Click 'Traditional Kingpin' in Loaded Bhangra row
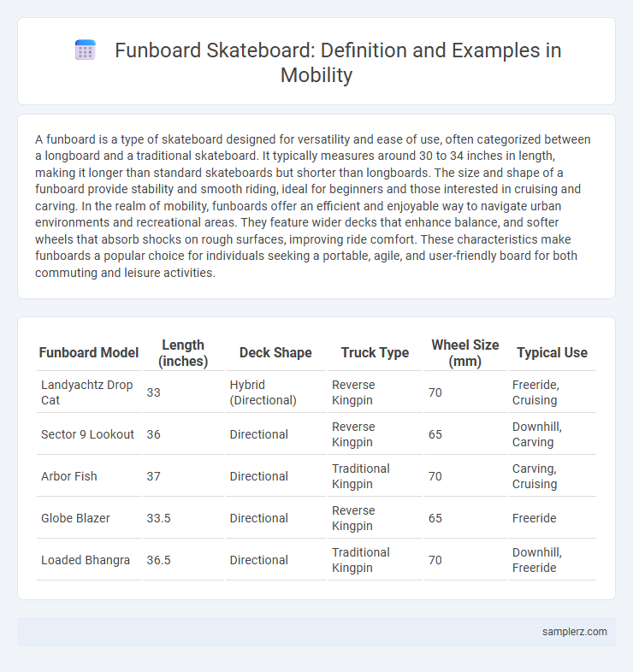Viewport: 633px width, 672px height. coord(361,560)
